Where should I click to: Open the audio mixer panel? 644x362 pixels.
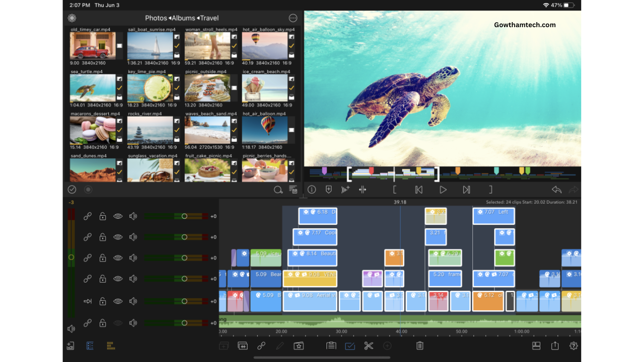point(111,346)
